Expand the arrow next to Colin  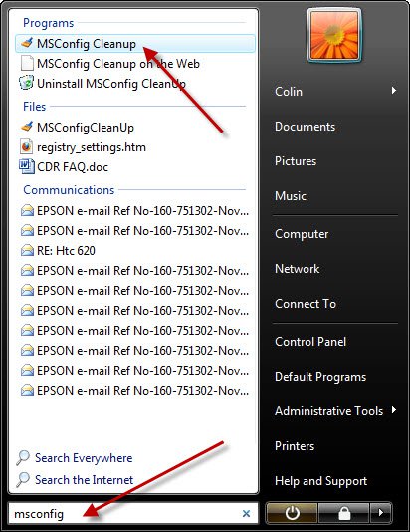coord(393,91)
